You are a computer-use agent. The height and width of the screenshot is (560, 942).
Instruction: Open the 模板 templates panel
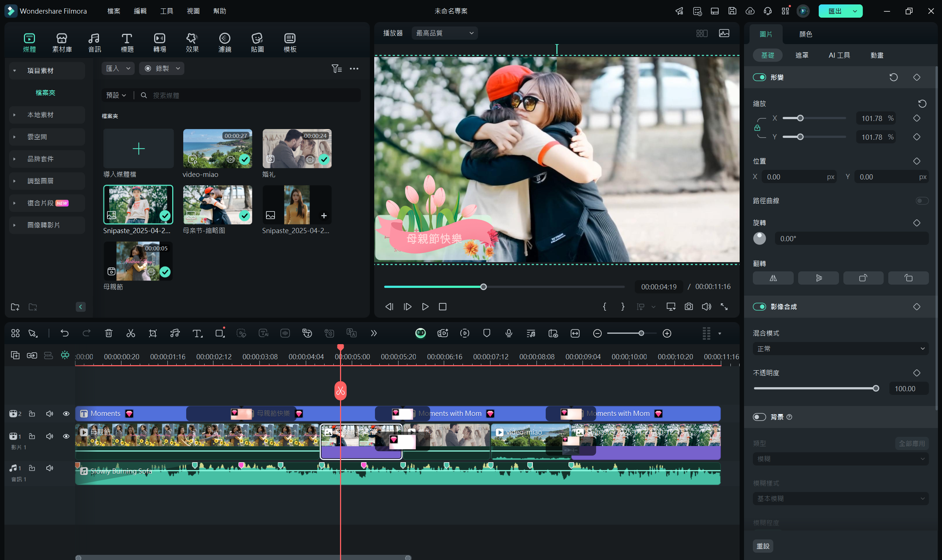tap(290, 43)
